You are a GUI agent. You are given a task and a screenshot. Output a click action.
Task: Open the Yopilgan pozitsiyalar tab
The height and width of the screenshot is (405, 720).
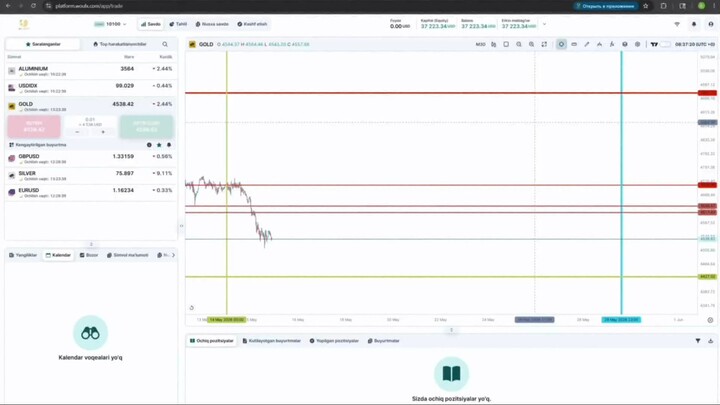(x=334, y=341)
